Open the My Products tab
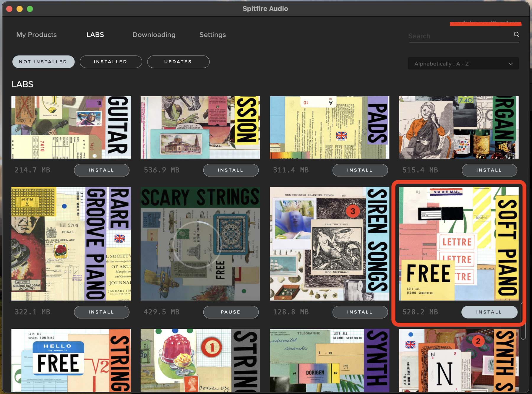Viewport: 532px width, 394px height. coord(36,35)
